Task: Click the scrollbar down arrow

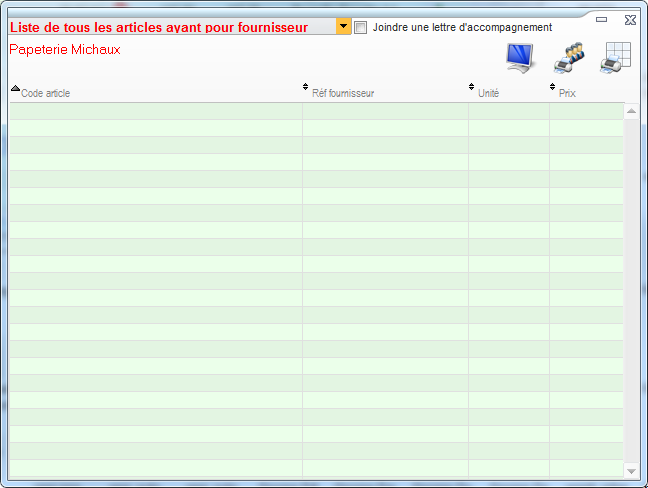Action: [631, 470]
